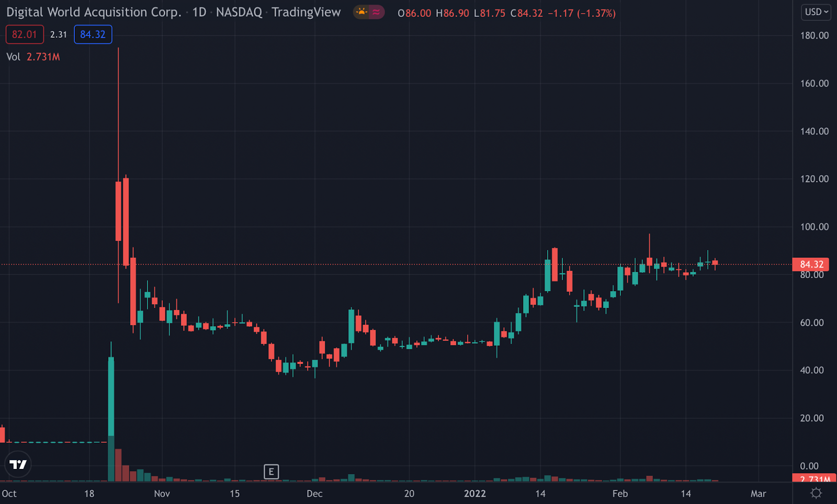The width and height of the screenshot is (837, 504).
Task: Click the red approximate data icon
Action: (x=376, y=12)
